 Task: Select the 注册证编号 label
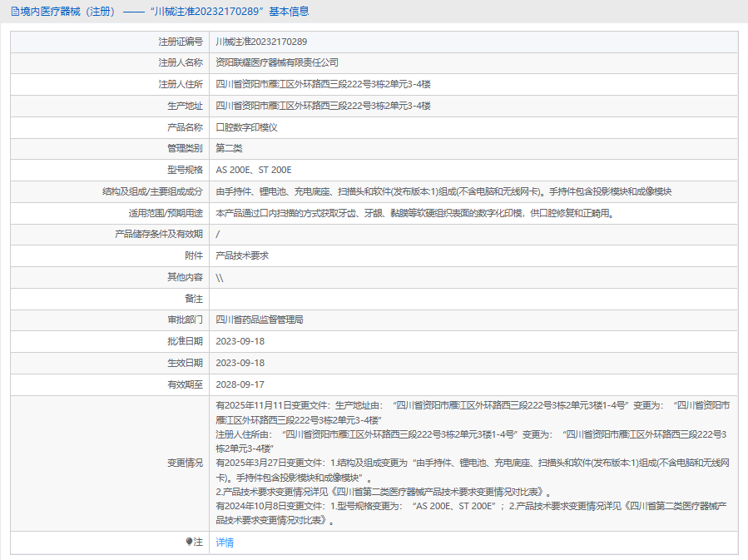[x=181, y=42]
